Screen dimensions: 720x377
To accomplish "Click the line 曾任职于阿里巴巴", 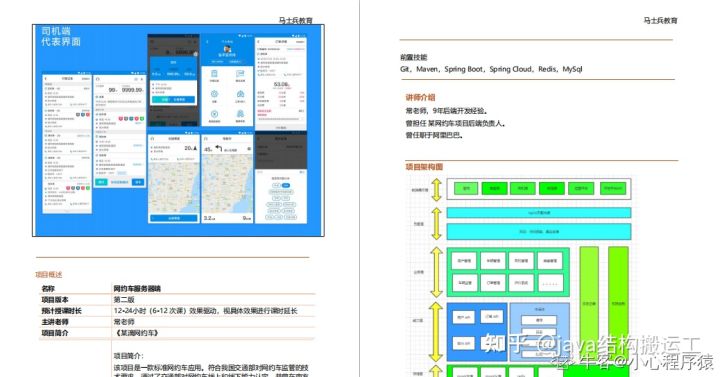I will coord(434,135).
